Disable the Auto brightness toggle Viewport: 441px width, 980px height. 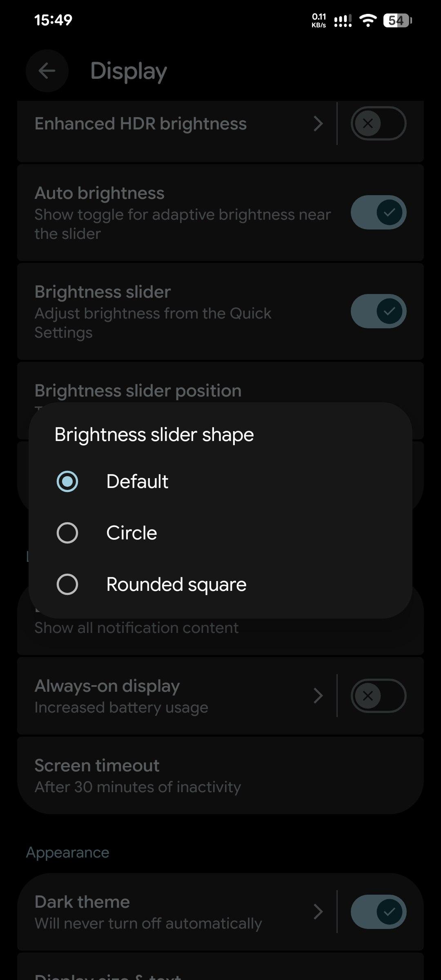[x=378, y=212]
